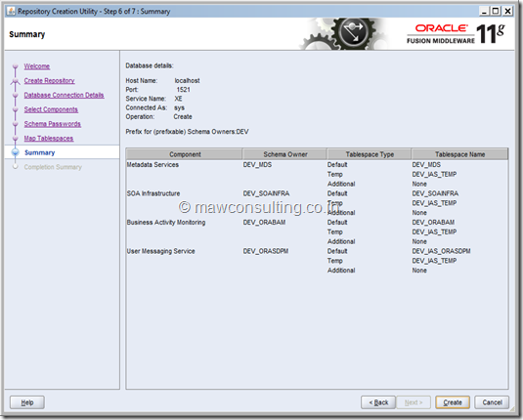Click the Tablespace Name column header

pos(459,154)
